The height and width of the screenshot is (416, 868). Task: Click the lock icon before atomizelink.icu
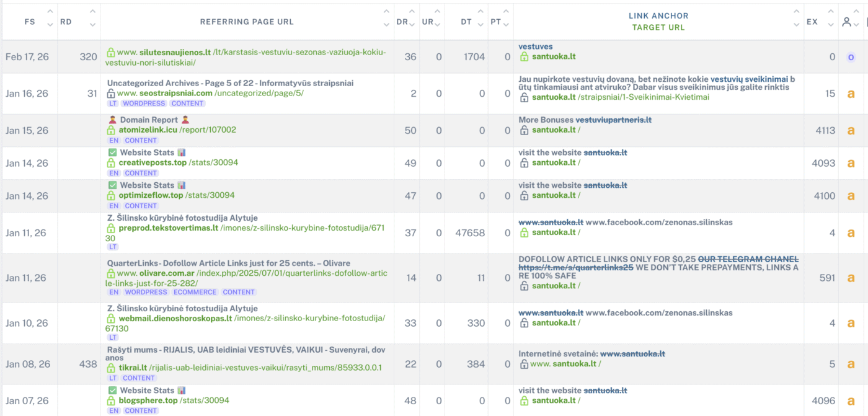pos(112,130)
